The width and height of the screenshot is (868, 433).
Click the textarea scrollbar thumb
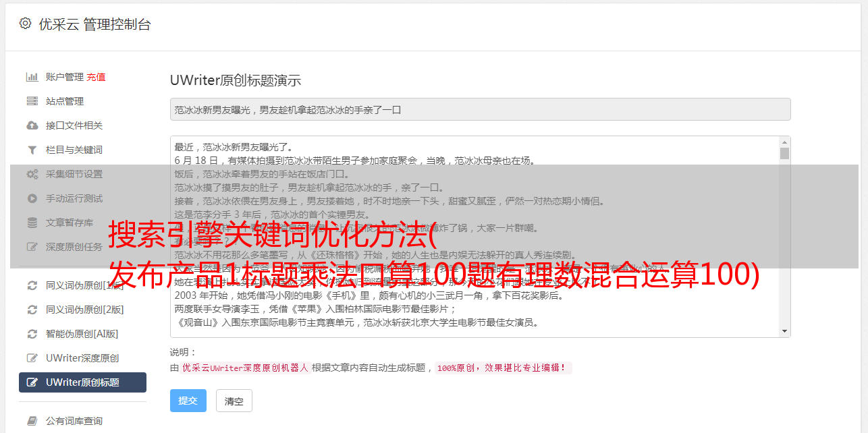pyautogui.click(x=784, y=154)
